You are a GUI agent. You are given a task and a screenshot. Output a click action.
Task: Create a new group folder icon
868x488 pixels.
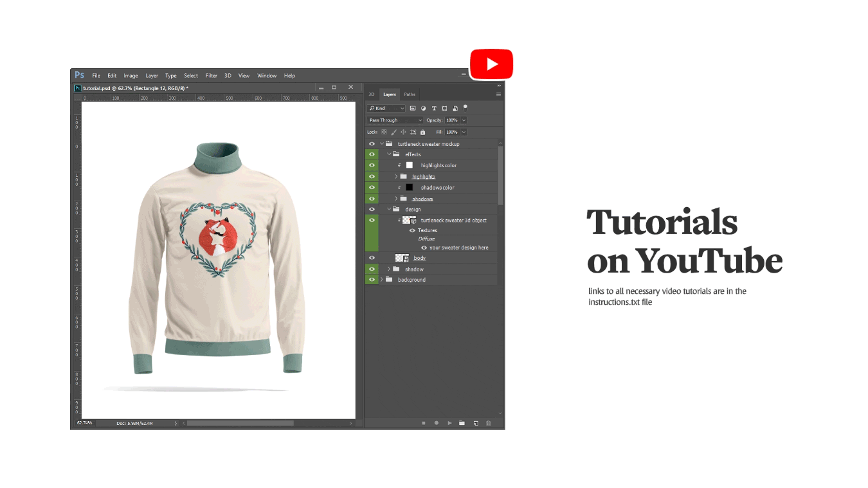coord(462,423)
